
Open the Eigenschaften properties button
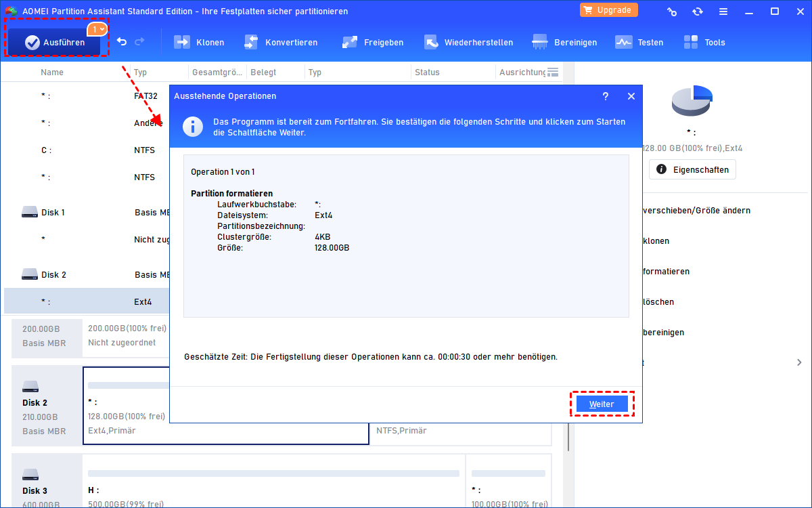(692, 169)
